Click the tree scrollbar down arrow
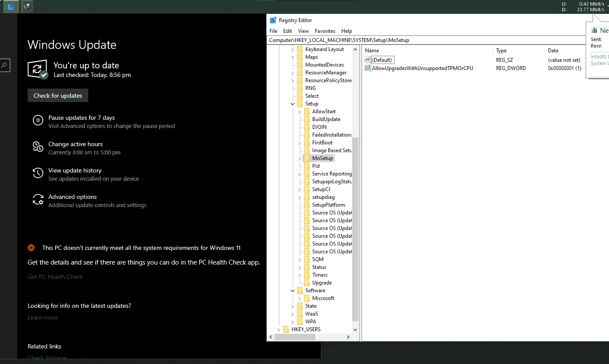Screen dimensions: 609x364 (356, 329)
